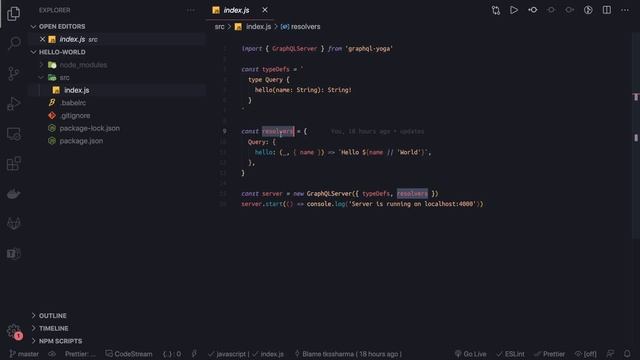Open the .babelrc file
Viewport: 640px width, 360px height.
coord(73,103)
